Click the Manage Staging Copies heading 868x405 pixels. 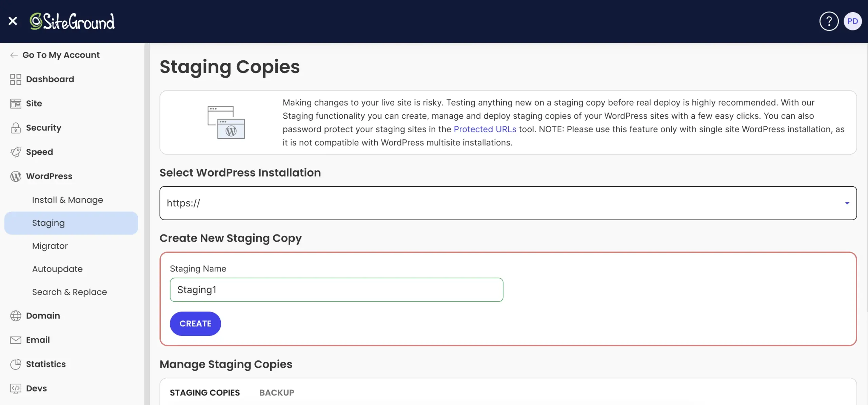[x=226, y=364]
